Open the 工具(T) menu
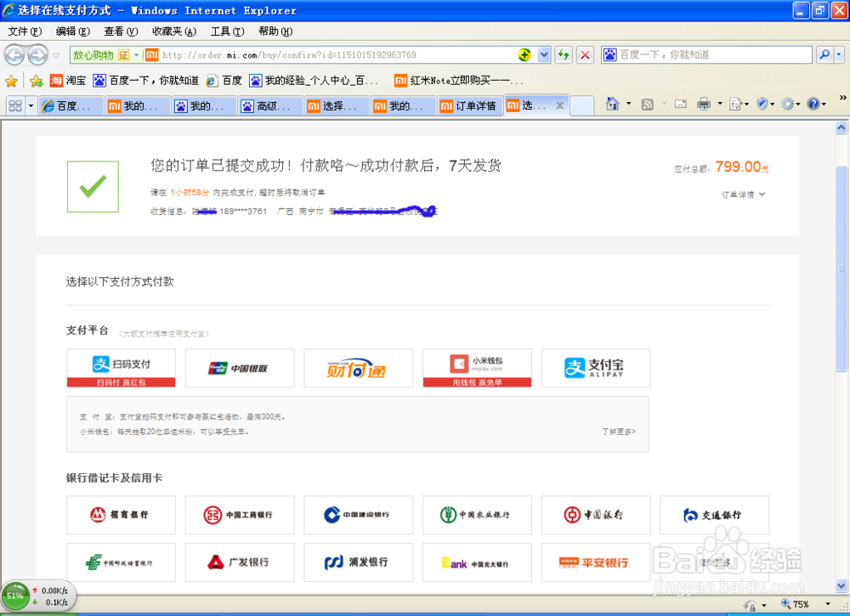850x616 pixels. [227, 31]
